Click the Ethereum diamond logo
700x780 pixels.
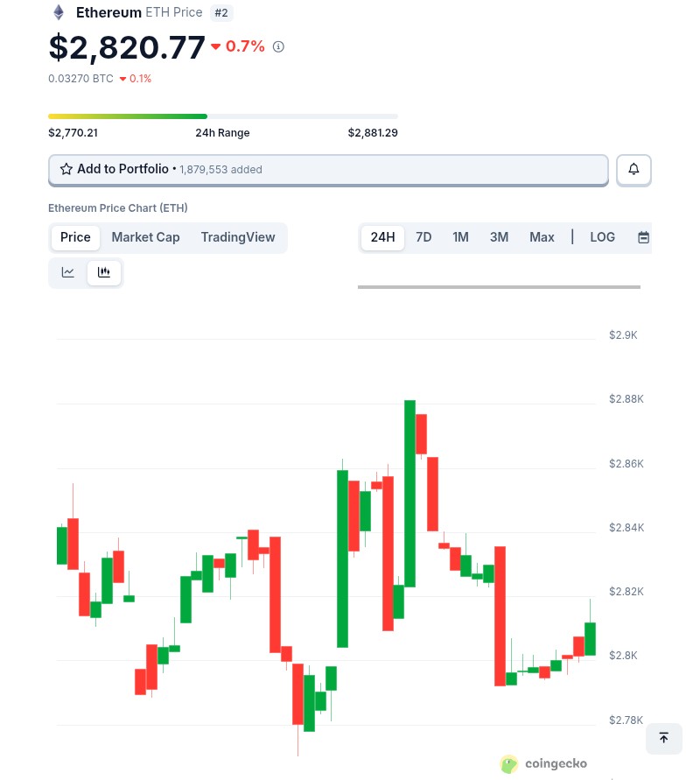tap(59, 12)
